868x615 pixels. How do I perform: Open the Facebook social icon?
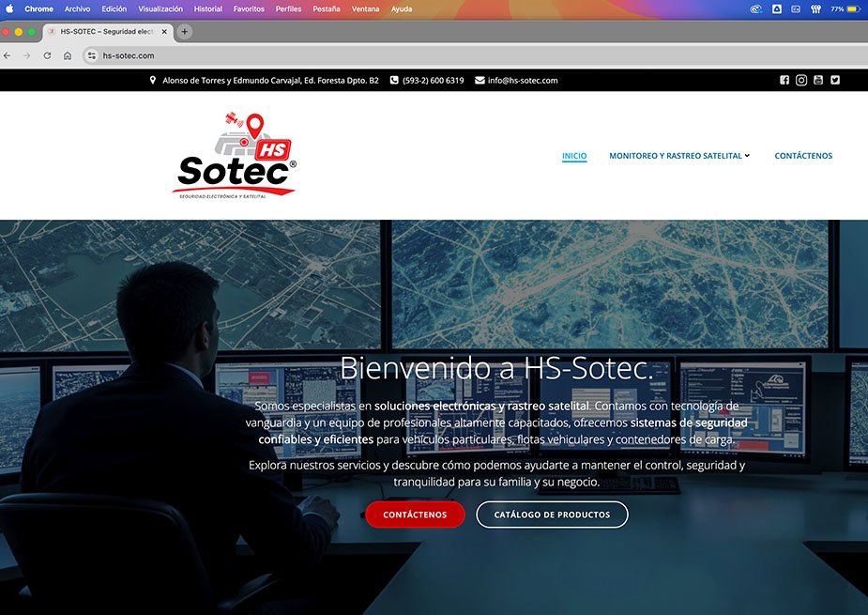click(784, 81)
